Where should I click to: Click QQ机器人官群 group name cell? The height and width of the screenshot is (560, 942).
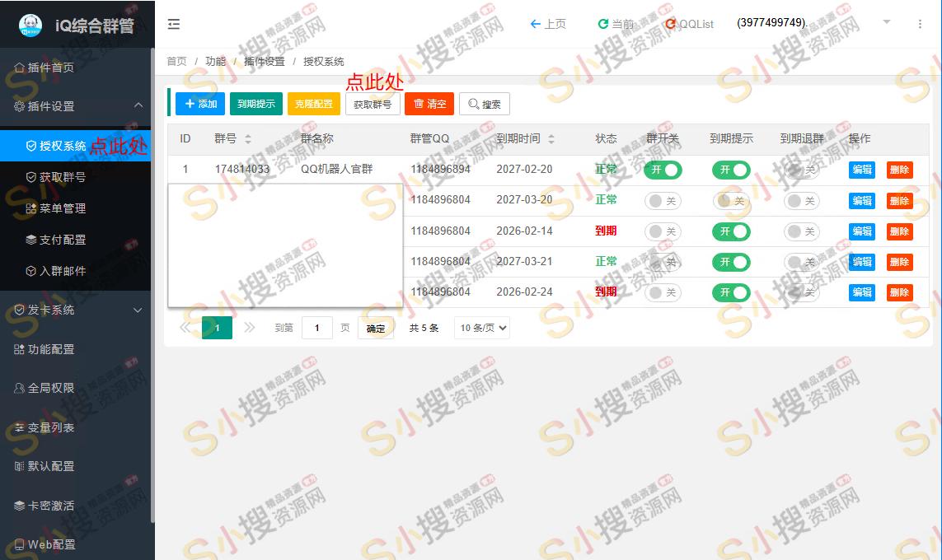(336, 170)
